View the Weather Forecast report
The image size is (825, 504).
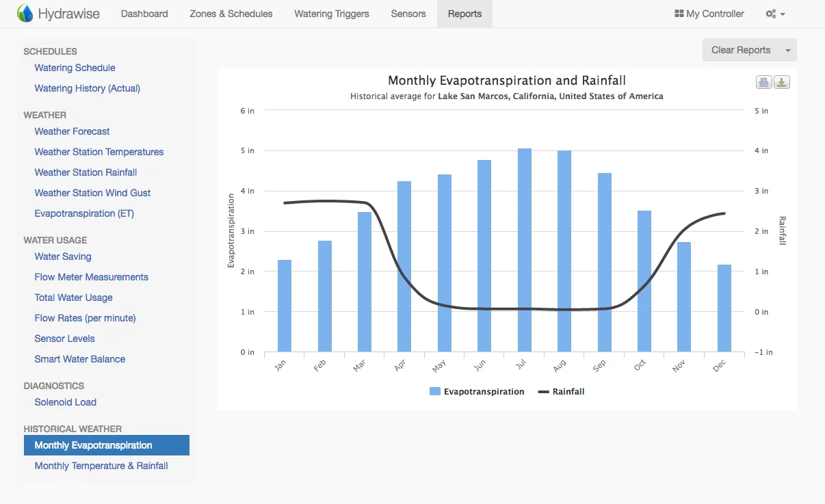[72, 131]
